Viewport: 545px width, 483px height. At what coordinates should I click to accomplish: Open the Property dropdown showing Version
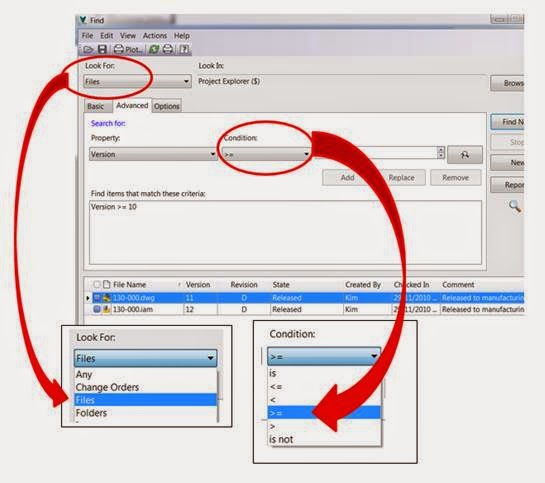click(153, 154)
